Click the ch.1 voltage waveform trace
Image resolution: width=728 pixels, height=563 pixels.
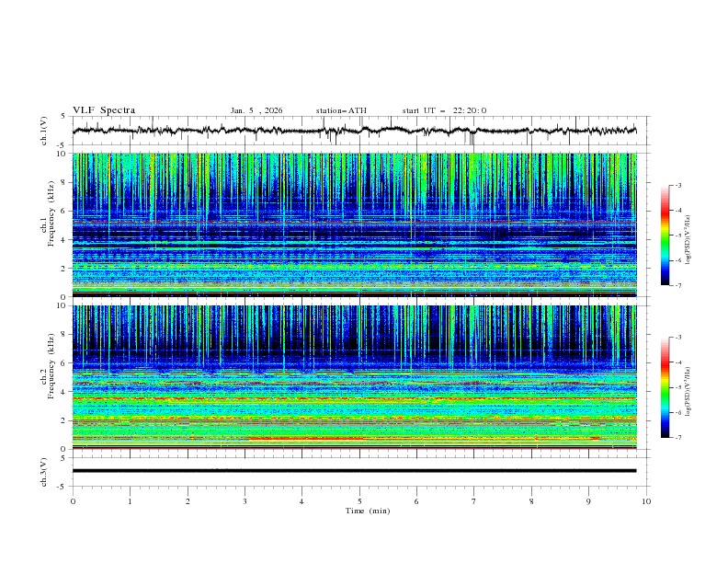(354, 131)
